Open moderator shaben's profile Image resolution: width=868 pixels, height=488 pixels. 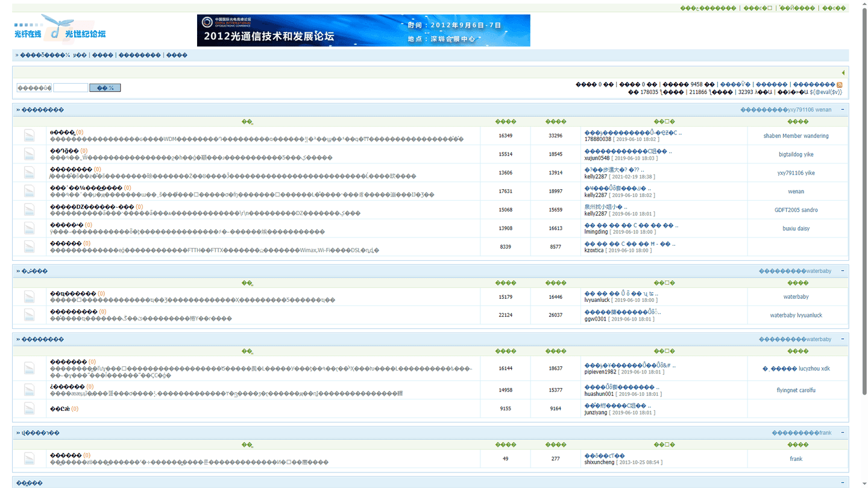pos(772,136)
